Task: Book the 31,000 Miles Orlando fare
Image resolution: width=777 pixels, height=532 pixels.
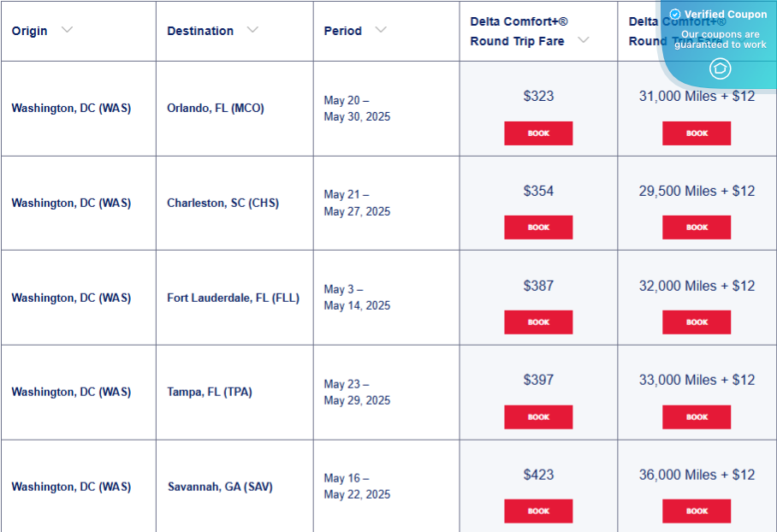Action: (x=697, y=133)
